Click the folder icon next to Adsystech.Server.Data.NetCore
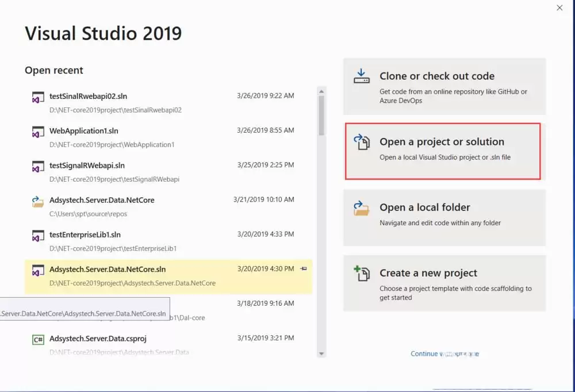 click(x=38, y=201)
